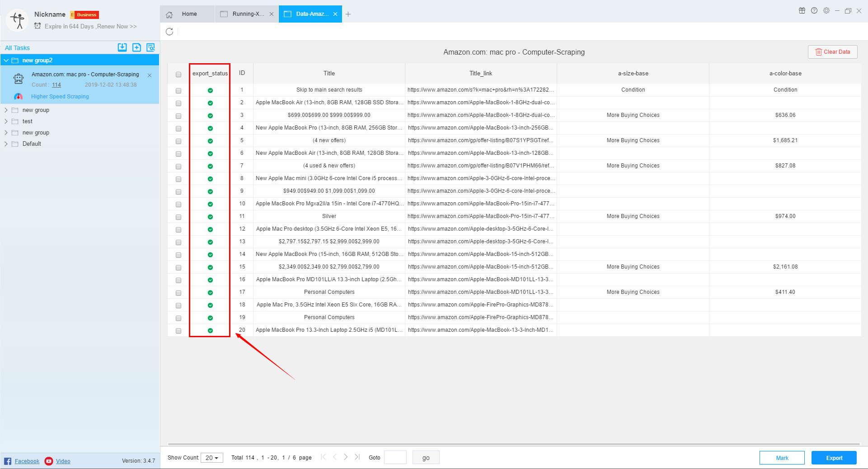Click the $636.06 price cell
This screenshot has height=469, width=868.
coord(785,115)
